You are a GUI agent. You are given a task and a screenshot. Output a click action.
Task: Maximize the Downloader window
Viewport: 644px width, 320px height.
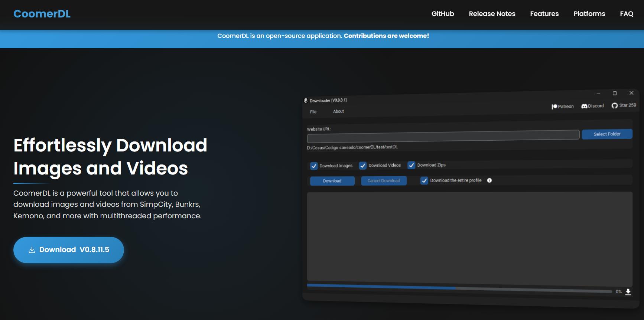(615, 93)
